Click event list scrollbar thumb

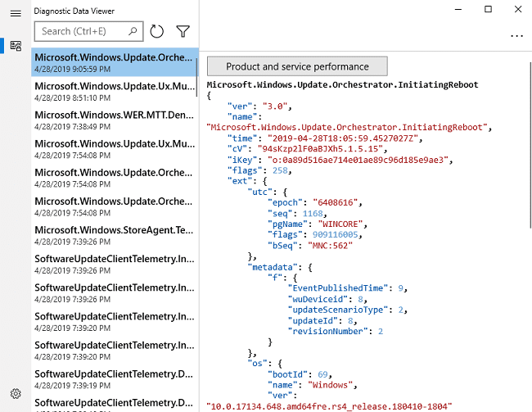pos(196,78)
